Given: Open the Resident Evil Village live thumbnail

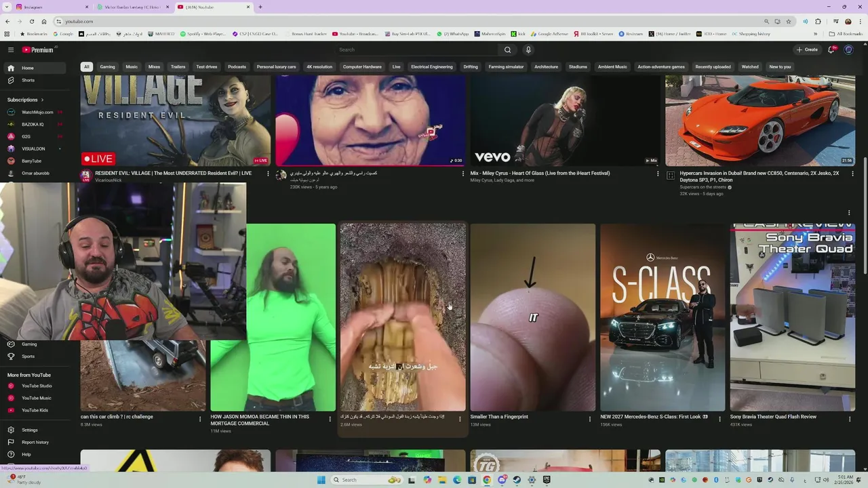Looking at the screenshot, I should point(176,121).
